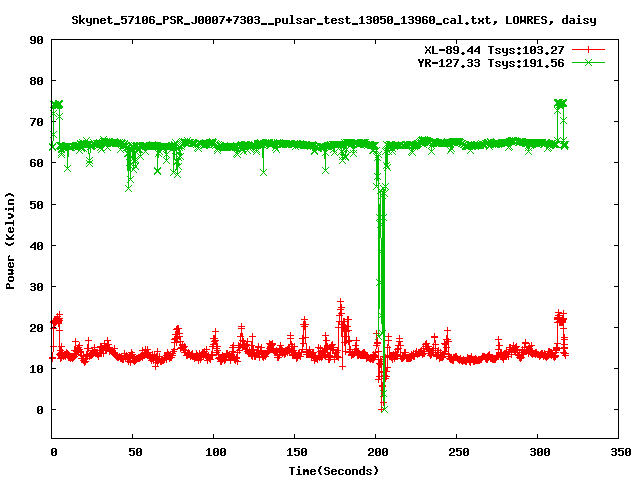Click the red legend line sample
This screenshot has height=480, width=640.
pos(588,50)
